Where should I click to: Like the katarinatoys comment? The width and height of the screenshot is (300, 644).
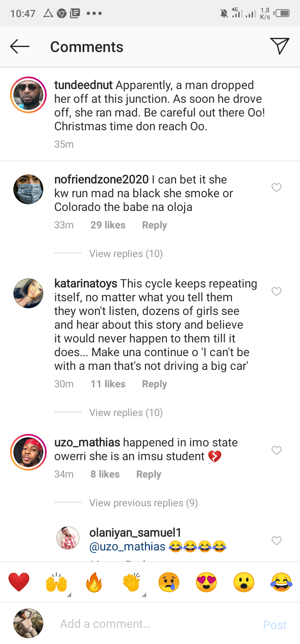coord(277,292)
